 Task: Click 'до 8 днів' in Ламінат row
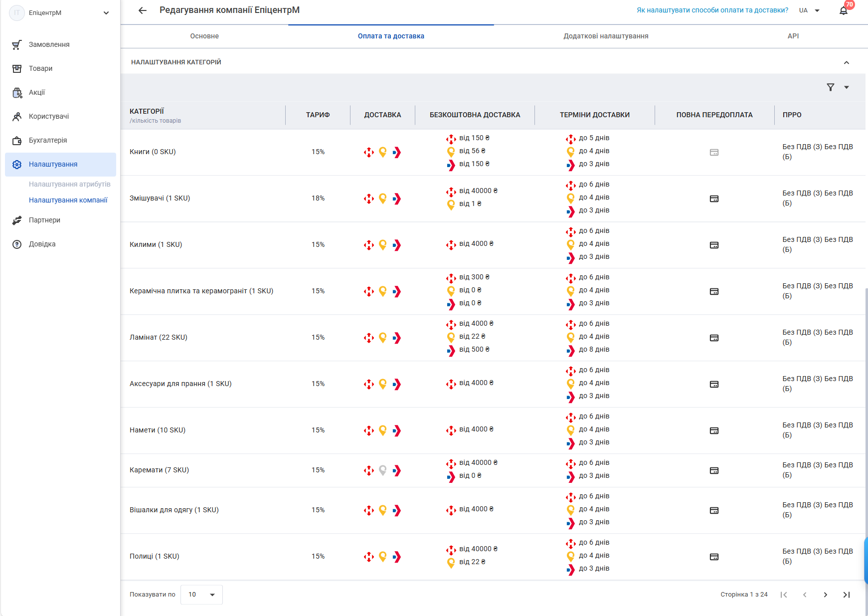click(594, 349)
